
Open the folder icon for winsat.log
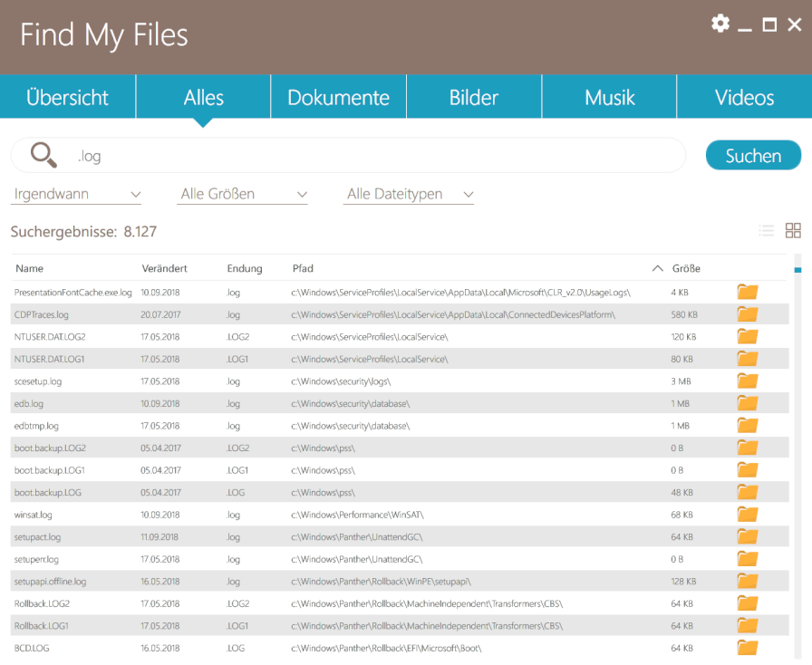747,514
